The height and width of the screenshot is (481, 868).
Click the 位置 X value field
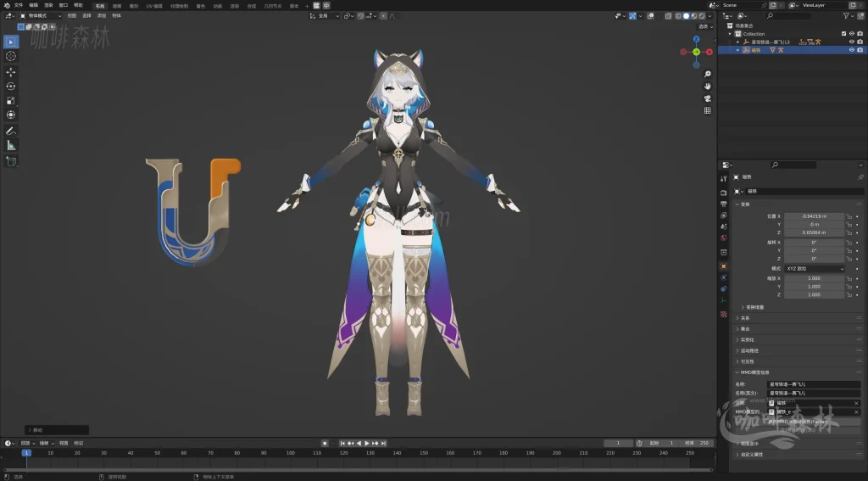tap(815, 216)
